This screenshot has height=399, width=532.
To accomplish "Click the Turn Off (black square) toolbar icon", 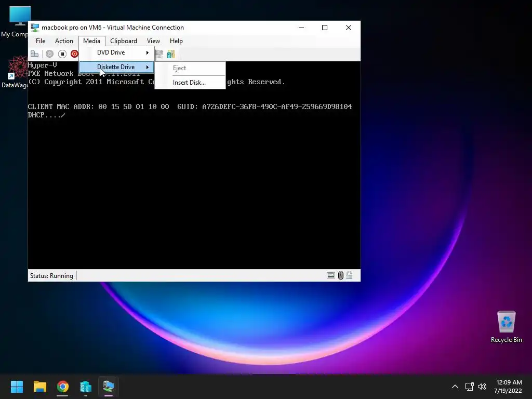I will [62, 54].
